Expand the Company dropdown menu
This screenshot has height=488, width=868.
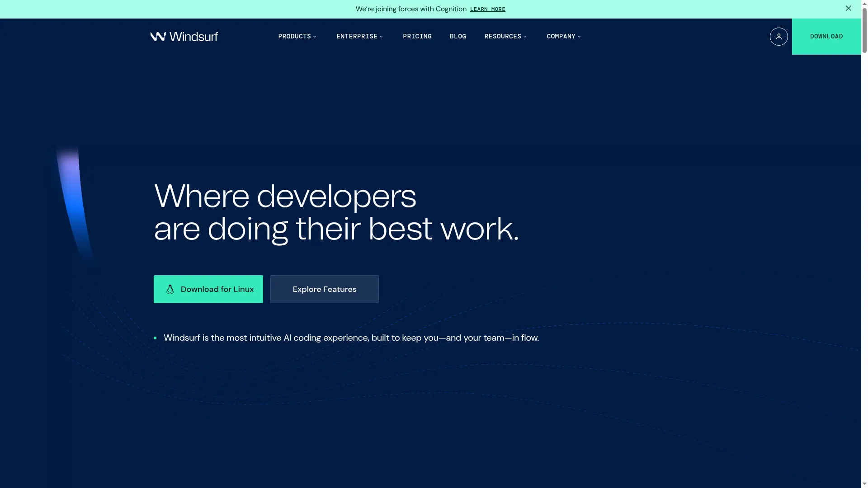point(563,37)
